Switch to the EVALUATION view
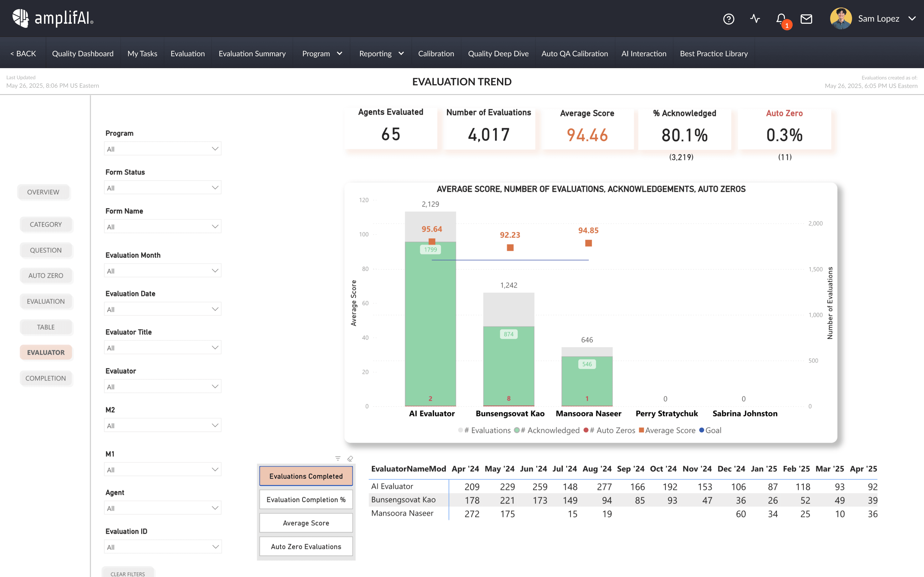This screenshot has width=924, height=577. point(46,301)
